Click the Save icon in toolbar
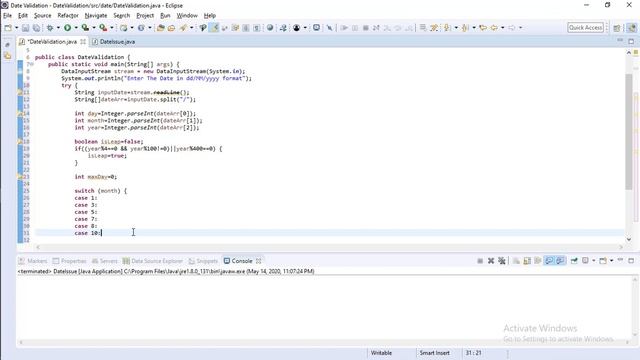The image size is (640, 360). coord(25,28)
